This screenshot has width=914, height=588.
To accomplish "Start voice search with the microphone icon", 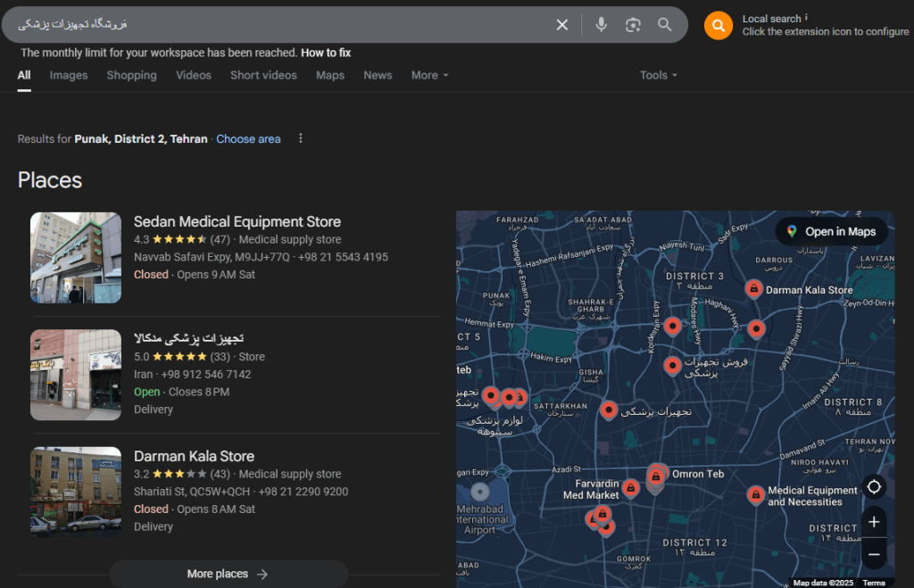I will tap(601, 24).
